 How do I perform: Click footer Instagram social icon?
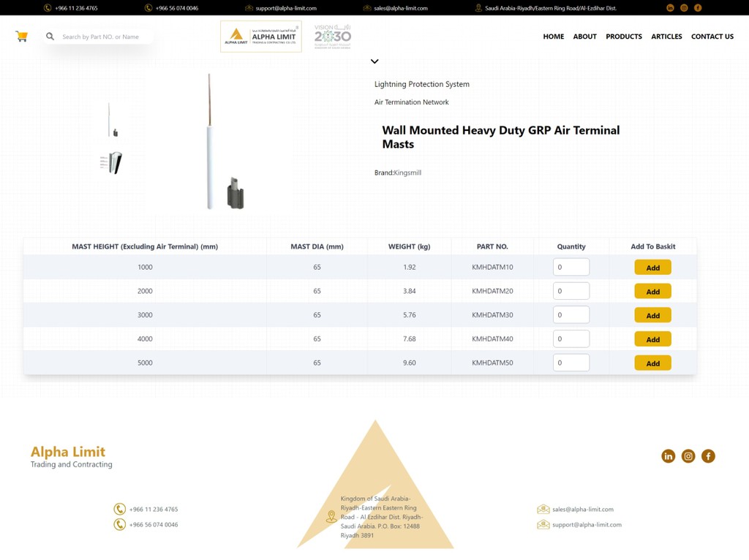point(688,456)
